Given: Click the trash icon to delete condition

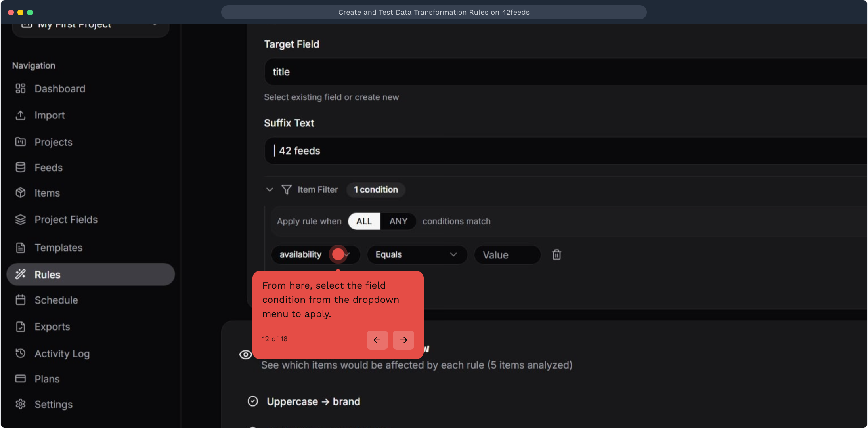Looking at the screenshot, I should coord(556,254).
